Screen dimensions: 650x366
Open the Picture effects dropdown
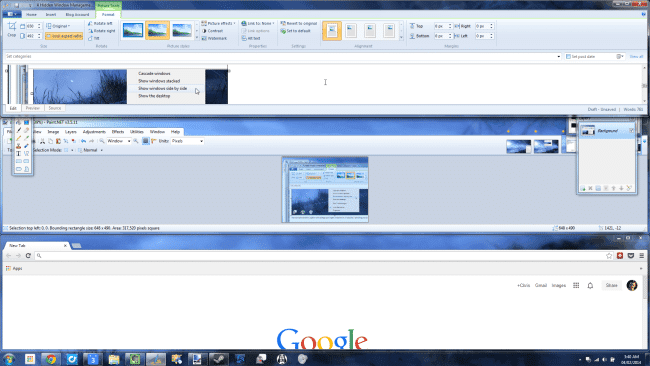click(x=218, y=24)
